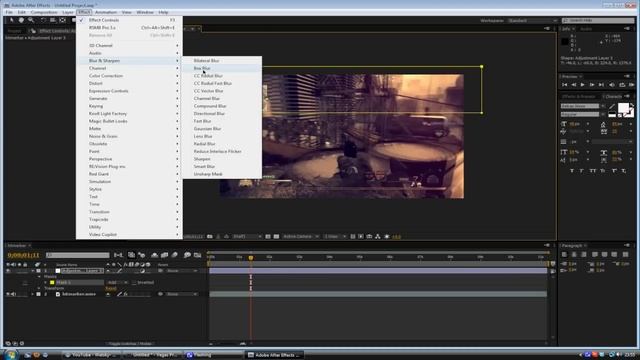Select the Rotation tool in toolbar
This screenshot has width=640, height=360.
click(x=43, y=20)
